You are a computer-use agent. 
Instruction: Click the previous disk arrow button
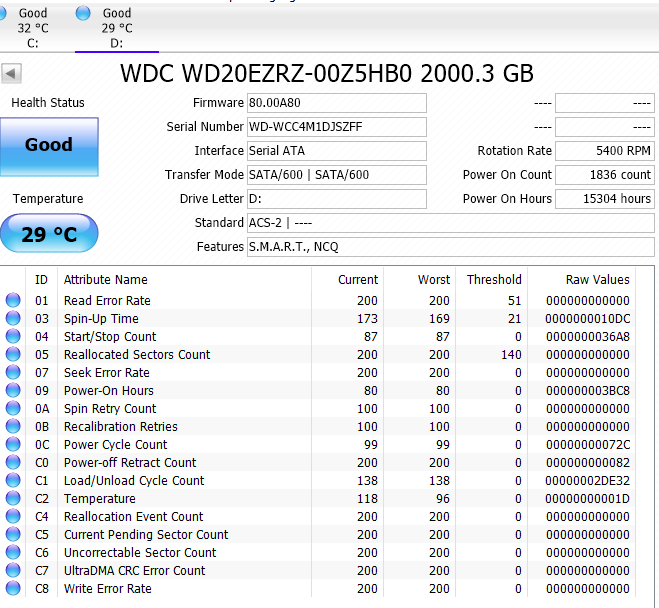click(x=11, y=74)
